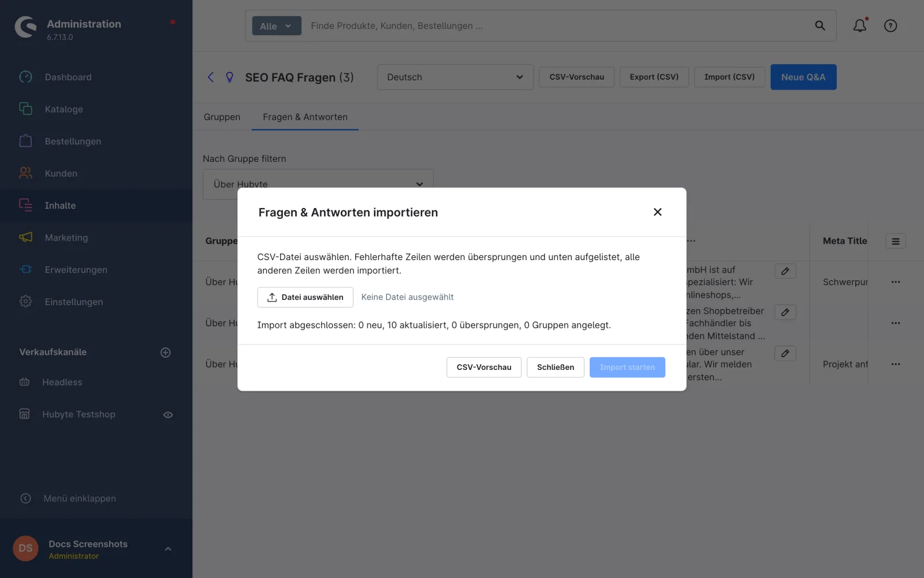Click the lightbulb icon beside SEO FAQ Fragen
The image size is (924, 578).
229,77
